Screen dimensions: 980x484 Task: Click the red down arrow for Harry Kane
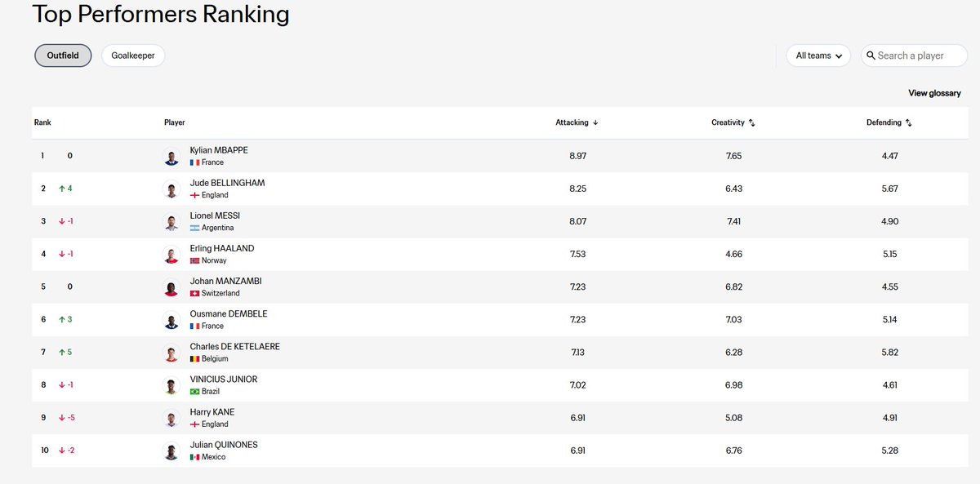[x=61, y=417]
